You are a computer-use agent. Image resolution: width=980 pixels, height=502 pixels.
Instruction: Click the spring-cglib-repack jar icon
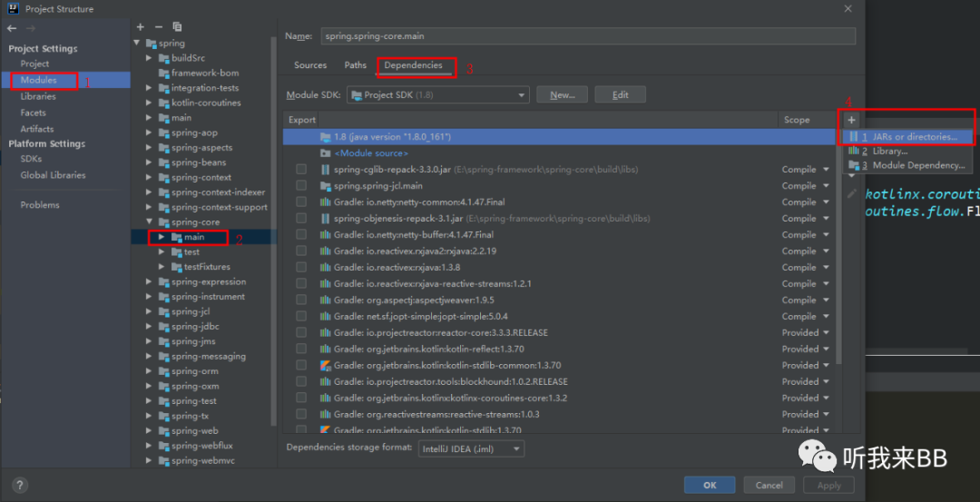(325, 170)
